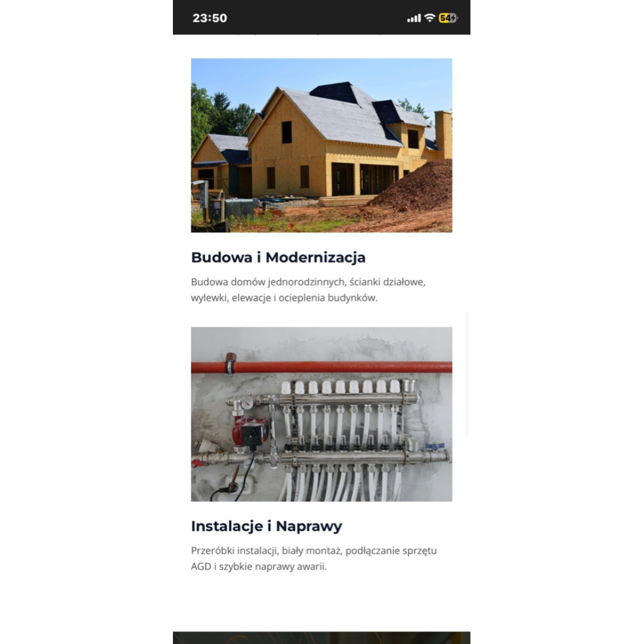
Task: Tap the Wi-Fi signal icon
Action: pyautogui.click(x=429, y=18)
